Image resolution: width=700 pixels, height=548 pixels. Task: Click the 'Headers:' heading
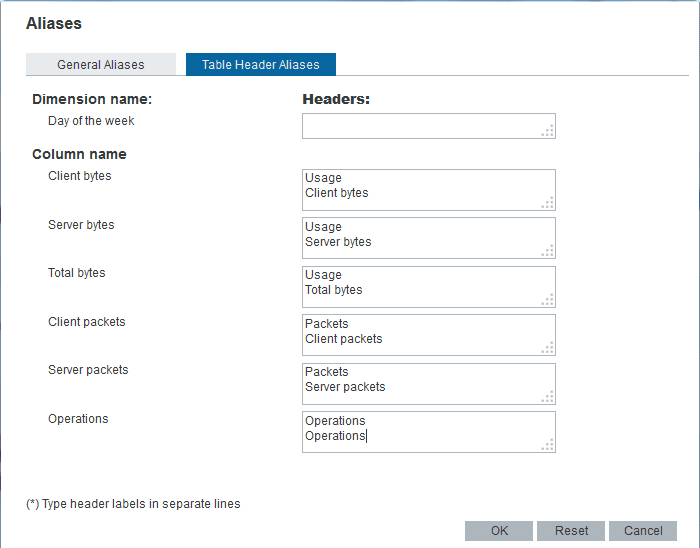(336, 99)
